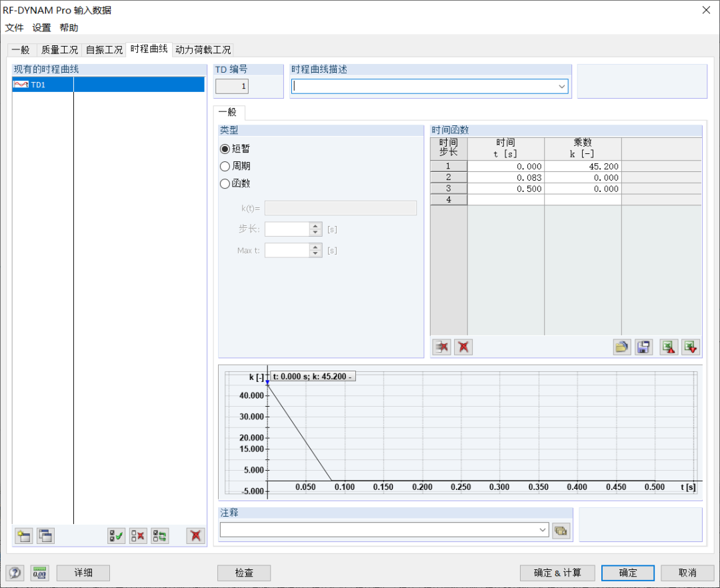Switch to the 自振工况 tab

pyautogui.click(x=104, y=49)
